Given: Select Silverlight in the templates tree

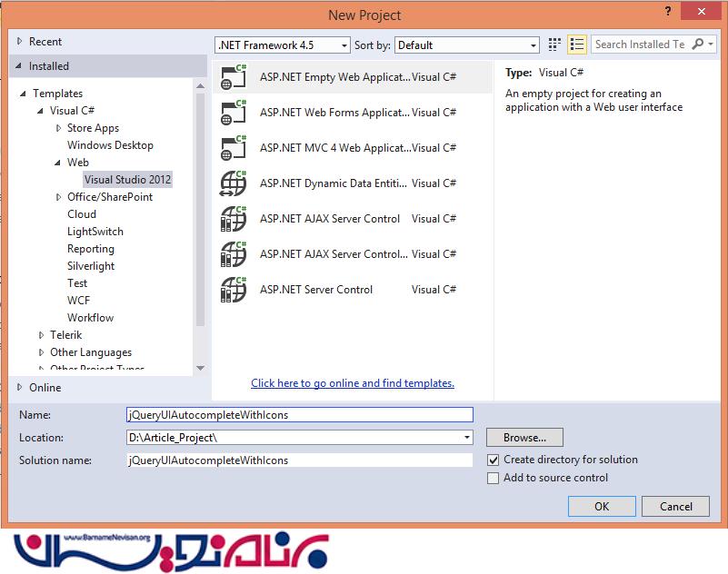Looking at the screenshot, I should coord(91,266).
